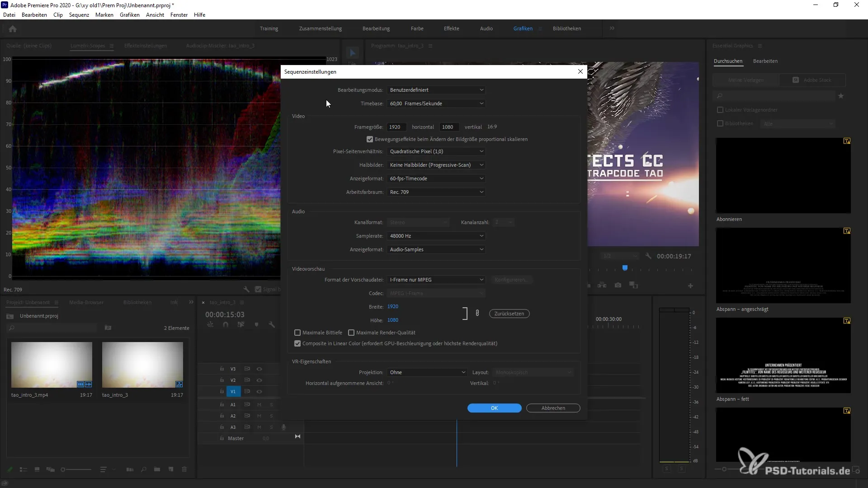This screenshot has height=488, width=868.
Task: Click the New Item icon in project panel
Action: 171,469
